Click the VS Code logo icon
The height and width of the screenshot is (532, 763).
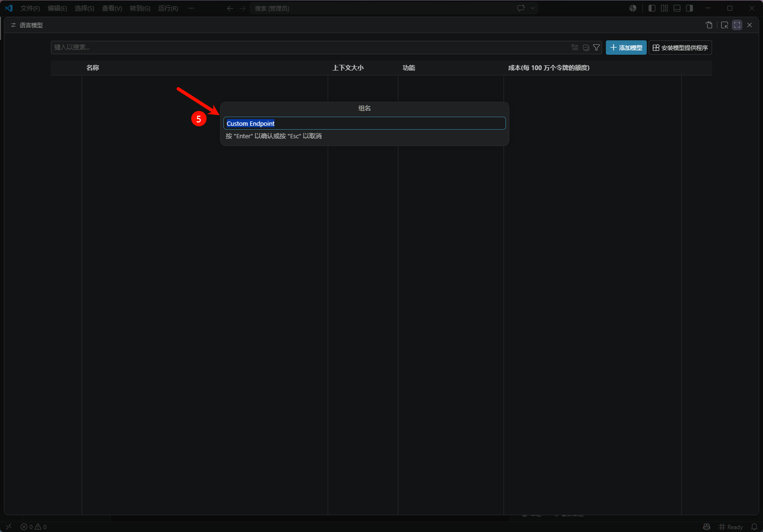click(9, 8)
